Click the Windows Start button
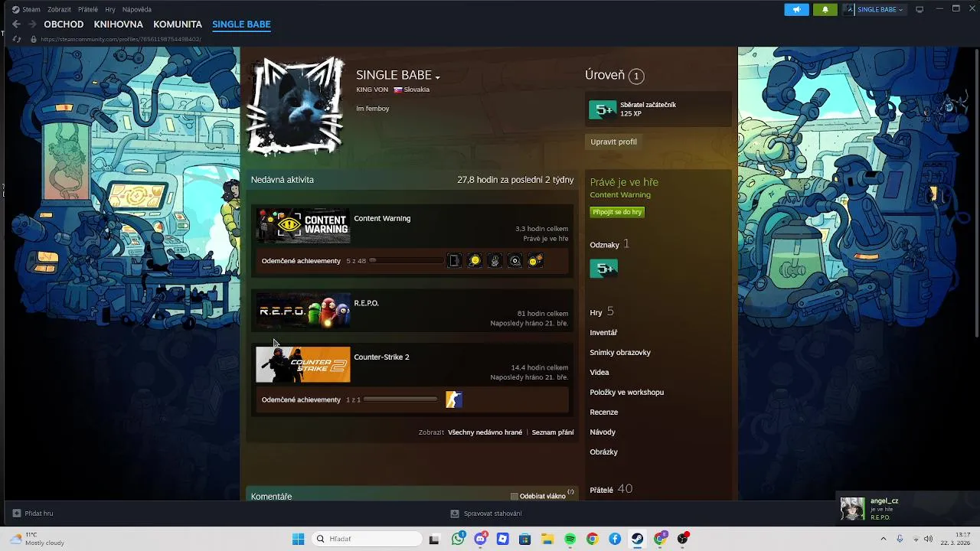Image resolution: width=980 pixels, height=551 pixels. pyautogui.click(x=298, y=539)
